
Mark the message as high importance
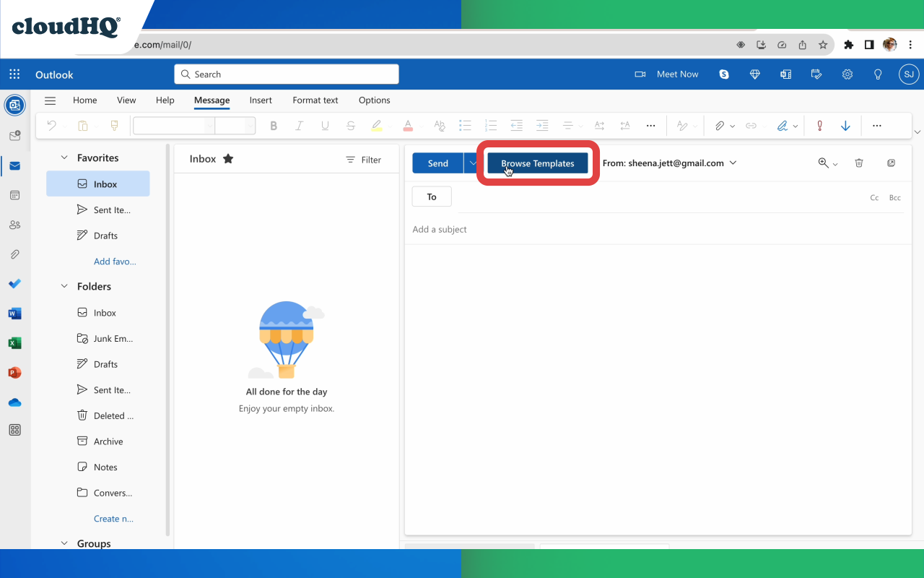pyautogui.click(x=819, y=125)
